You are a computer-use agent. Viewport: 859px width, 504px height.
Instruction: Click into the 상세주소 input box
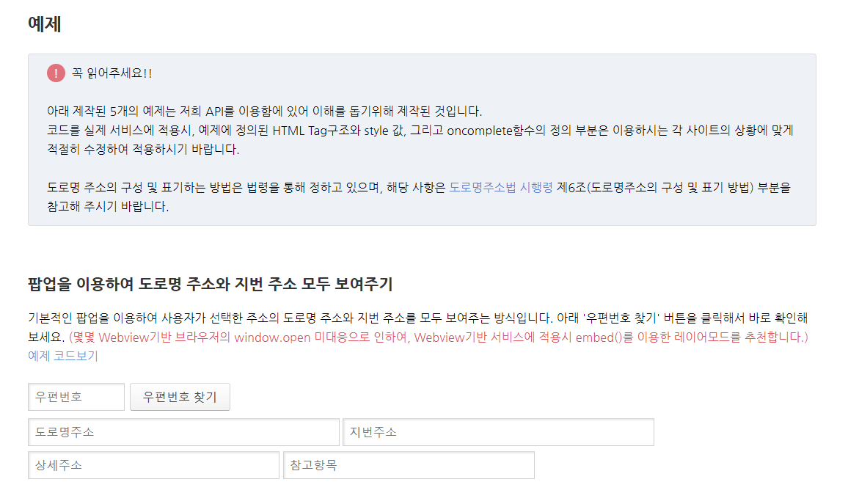(x=153, y=465)
